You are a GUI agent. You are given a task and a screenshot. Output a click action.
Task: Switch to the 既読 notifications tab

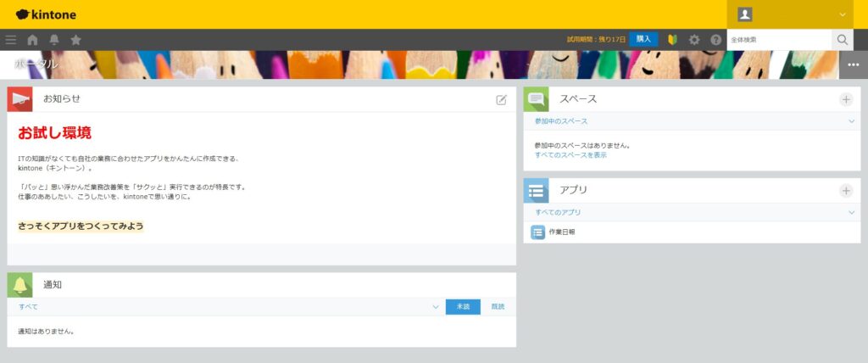(498, 307)
